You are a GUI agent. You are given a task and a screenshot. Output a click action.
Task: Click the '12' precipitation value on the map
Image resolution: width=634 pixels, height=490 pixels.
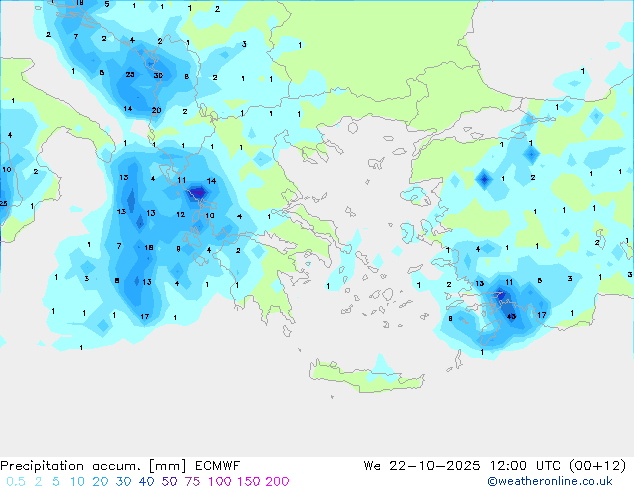tap(180, 215)
